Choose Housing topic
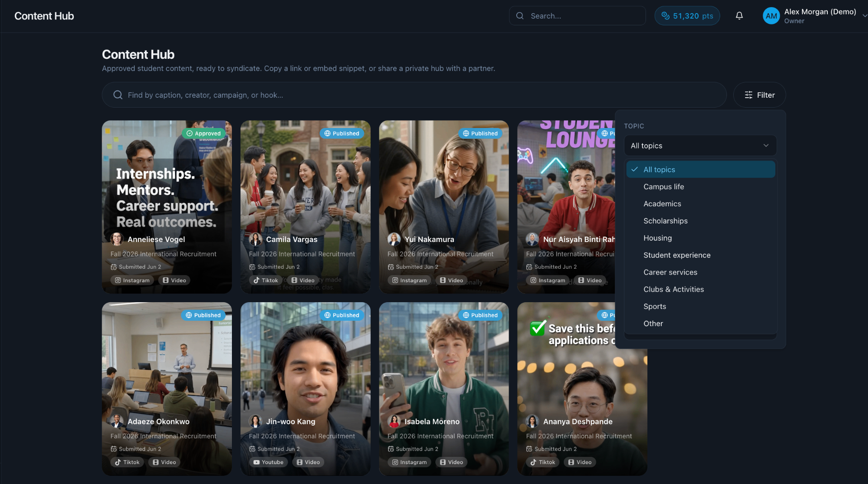868x484 pixels. click(700, 238)
